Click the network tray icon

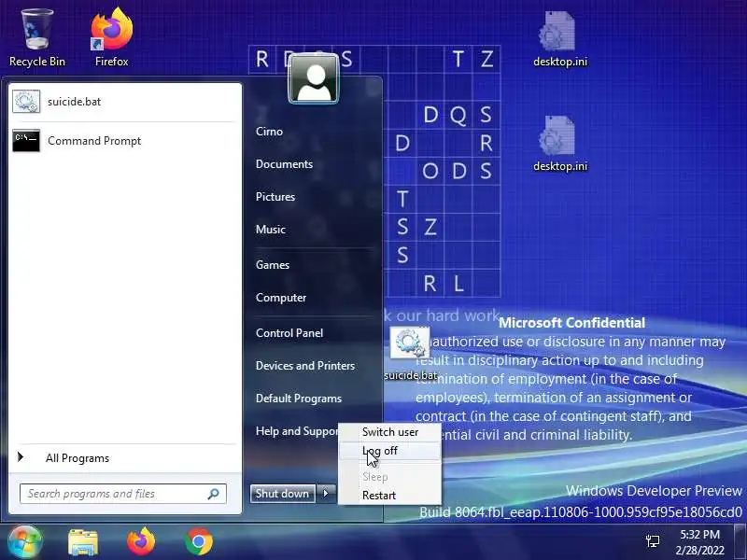click(653, 541)
